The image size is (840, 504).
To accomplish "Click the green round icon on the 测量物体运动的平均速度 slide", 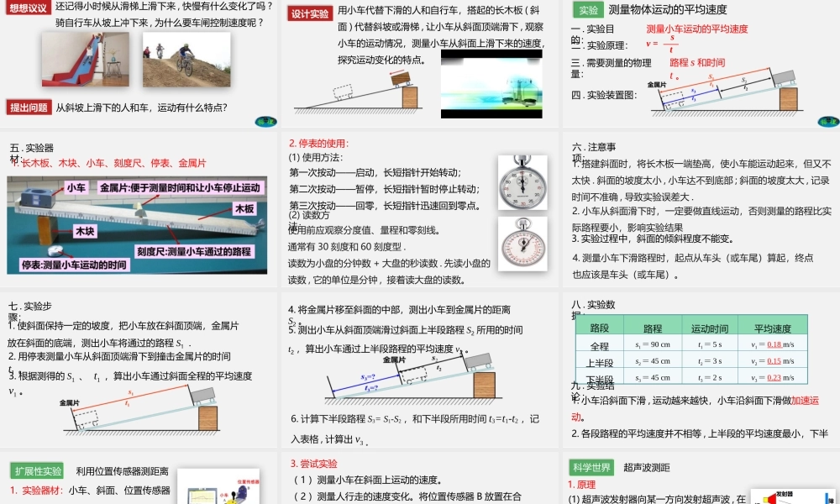I will click(829, 122).
